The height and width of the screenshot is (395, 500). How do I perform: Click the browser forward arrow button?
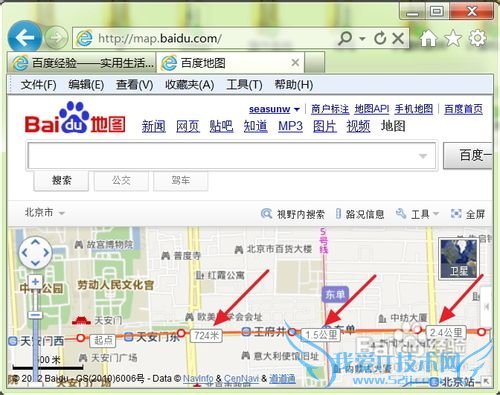click(x=56, y=38)
